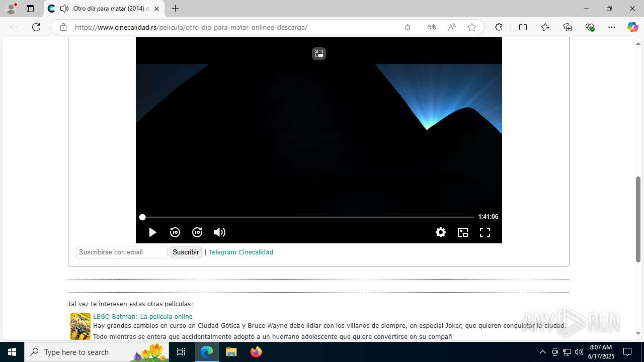Toggle Split screen view

click(x=523, y=27)
